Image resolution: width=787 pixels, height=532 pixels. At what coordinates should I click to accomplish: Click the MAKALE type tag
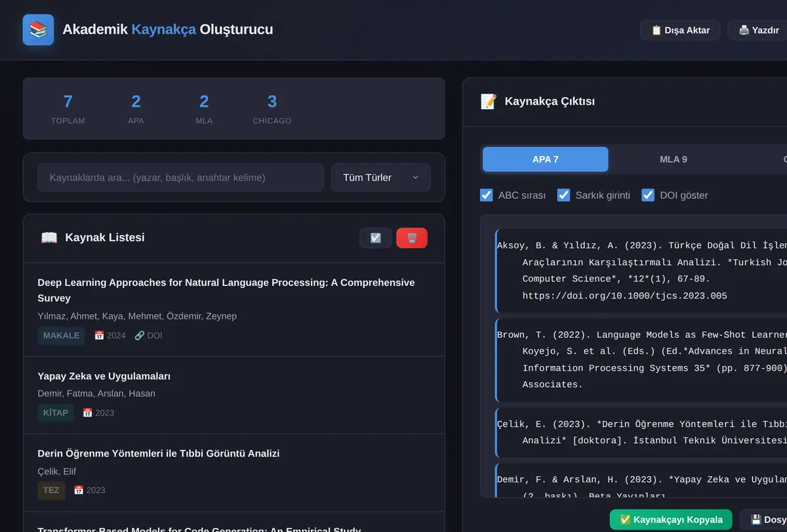61,335
